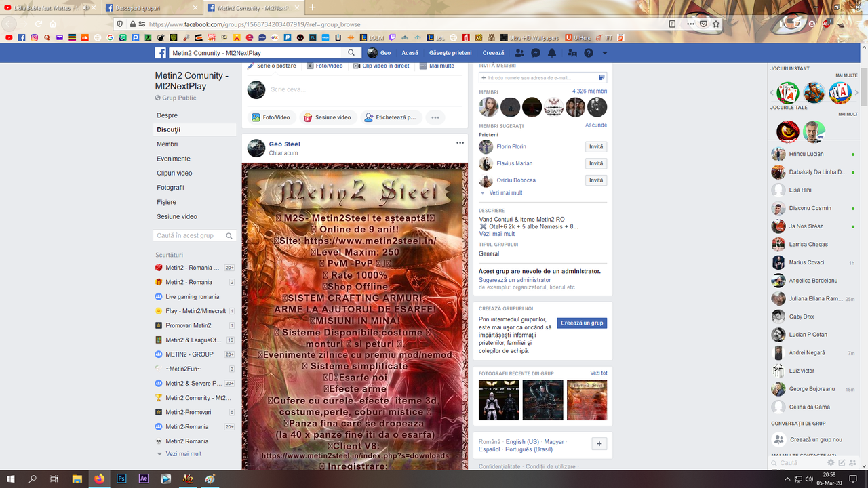Click the more options button in post composer
The width and height of the screenshot is (868, 488).
435,117
